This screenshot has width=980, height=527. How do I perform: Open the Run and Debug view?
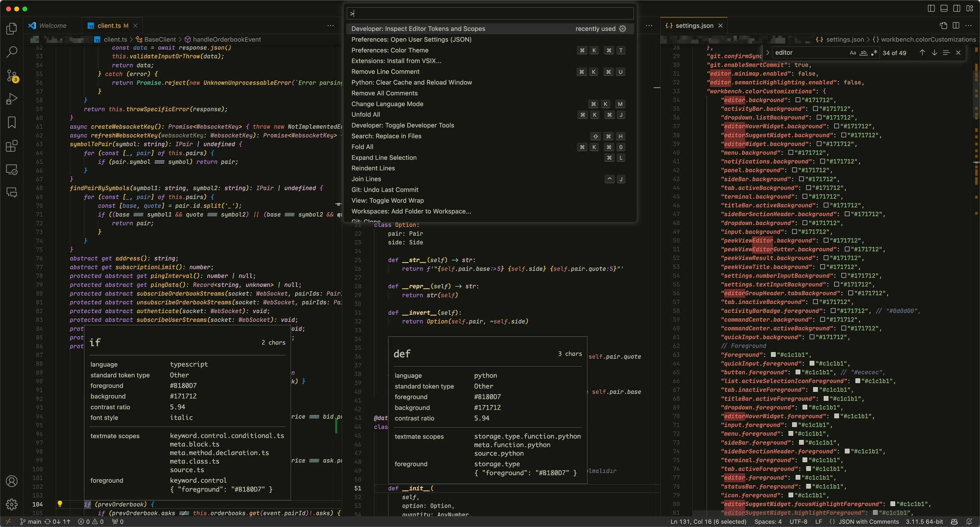pyautogui.click(x=11, y=99)
